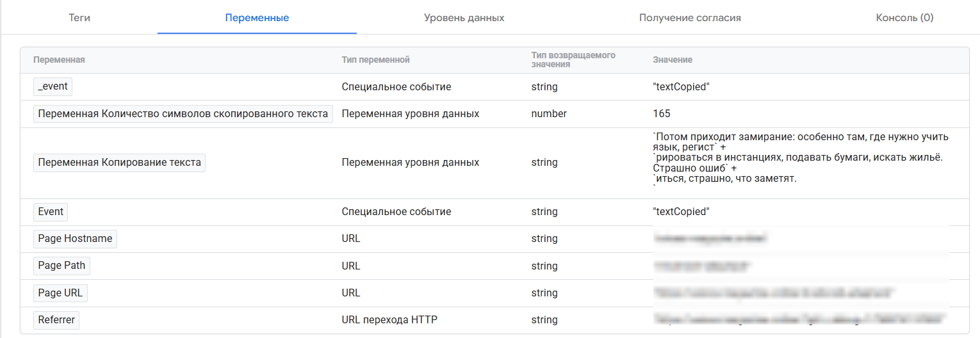Screen dimensions: 980x338
Task: Click the _event variable chip
Action: click(53, 86)
